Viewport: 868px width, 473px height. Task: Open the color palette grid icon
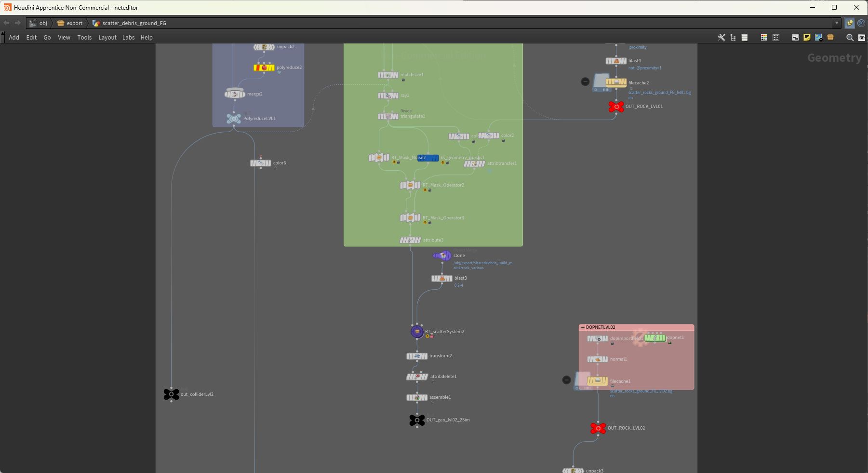[764, 38]
